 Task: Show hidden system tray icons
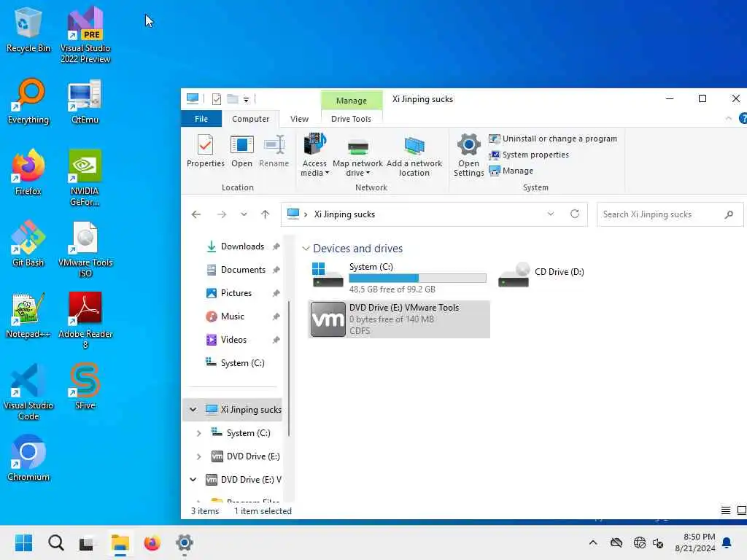[592, 542]
